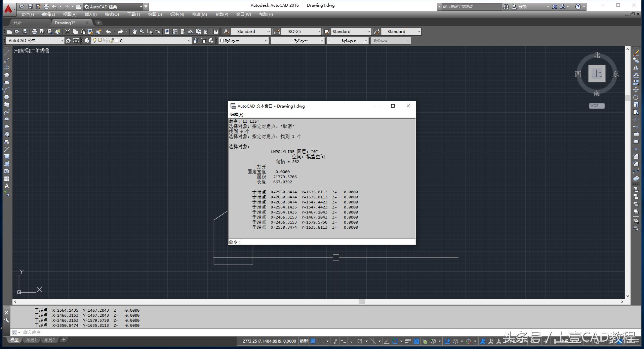Pick the Multiline Text tool
The width and height of the screenshot is (644, 349).
(x=6, y=186)
